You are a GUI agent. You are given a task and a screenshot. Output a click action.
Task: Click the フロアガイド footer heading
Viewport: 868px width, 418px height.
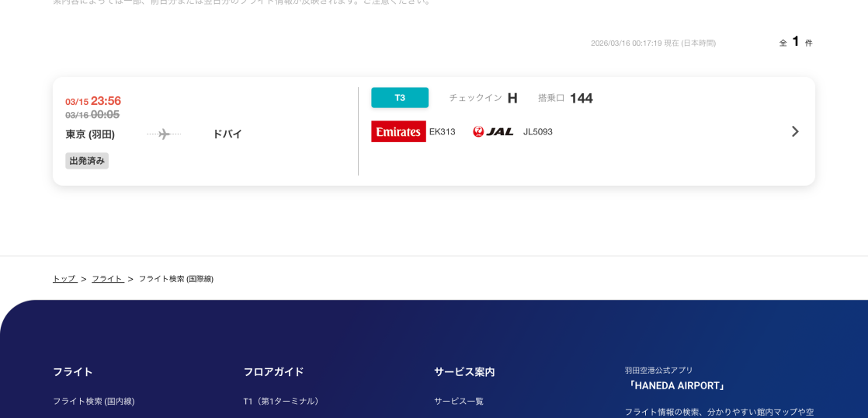(273, 371)
